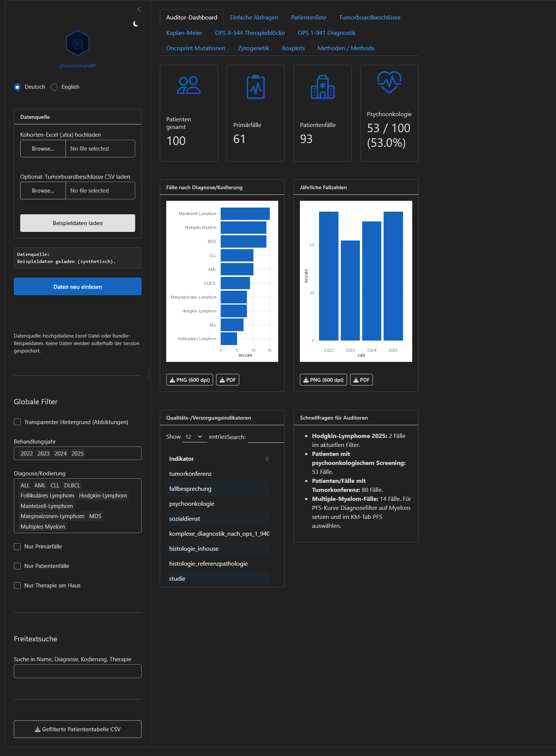The width and height of the screenshot is (556, 756).
Task: Switch to Tumorboardbeschlüsse tab
Action: 370,17
